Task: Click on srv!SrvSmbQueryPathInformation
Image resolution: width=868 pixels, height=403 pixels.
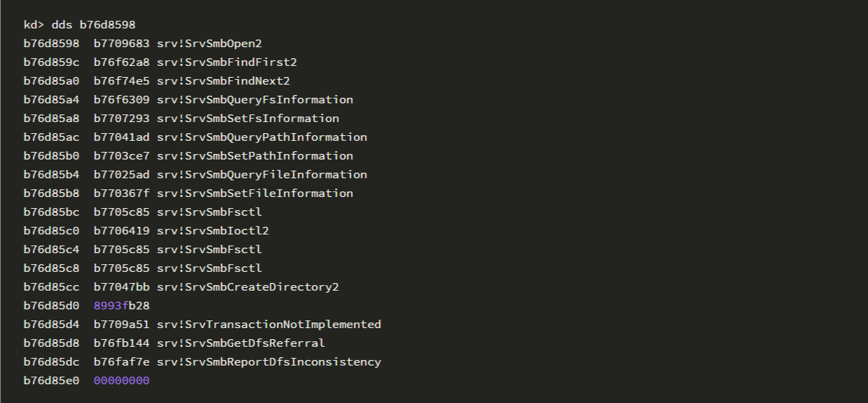Action: click(261, 137)
